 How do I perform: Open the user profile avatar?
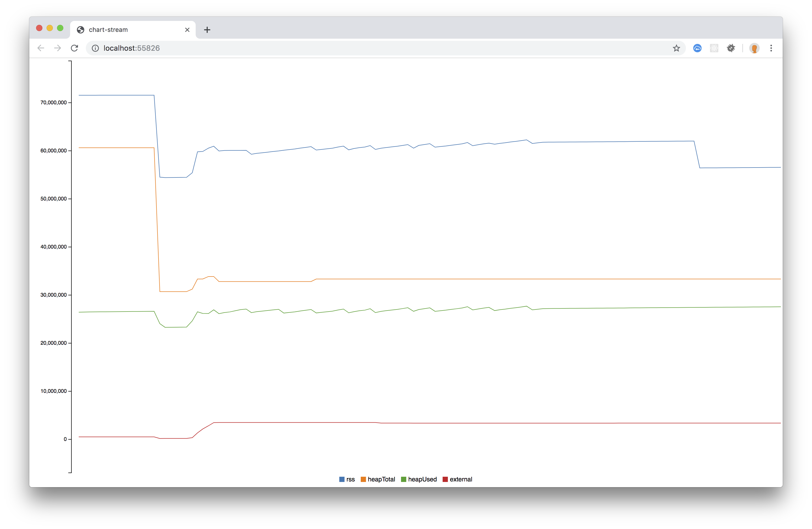click(754, 48)
